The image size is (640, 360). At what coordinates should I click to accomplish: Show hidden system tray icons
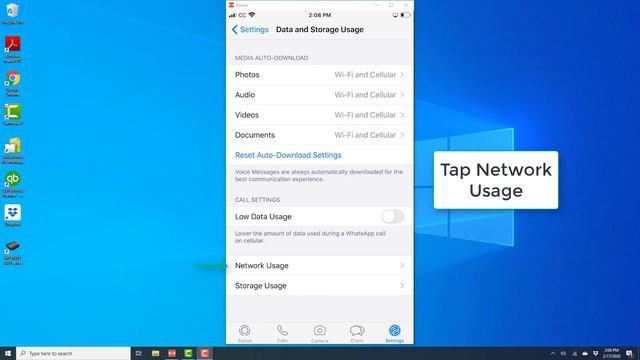tap(553, 353)
